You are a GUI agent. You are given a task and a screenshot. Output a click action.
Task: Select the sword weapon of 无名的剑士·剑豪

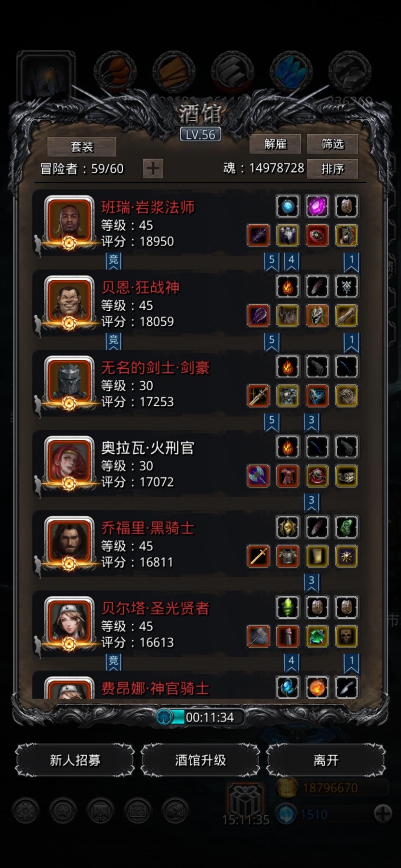point(258,396)
